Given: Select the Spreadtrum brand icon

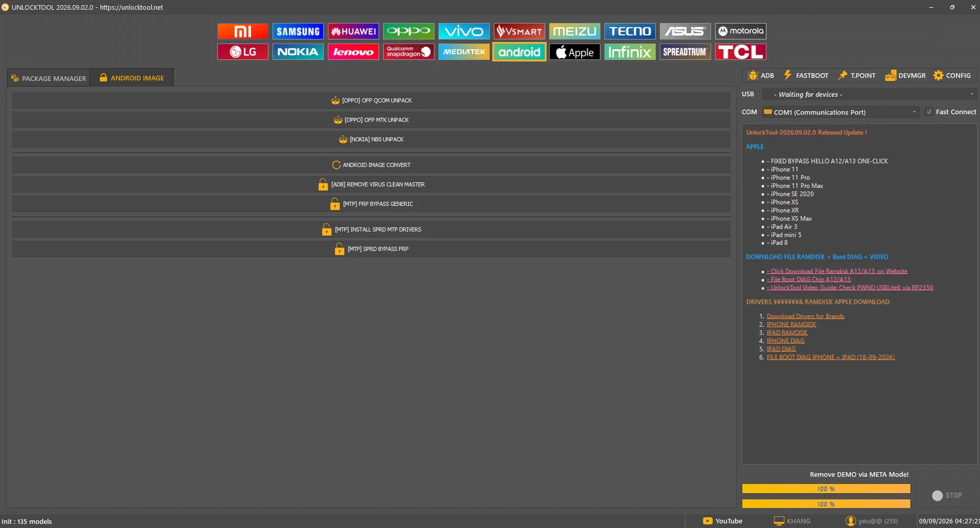Looking at the screenshot, I should 685,52.
